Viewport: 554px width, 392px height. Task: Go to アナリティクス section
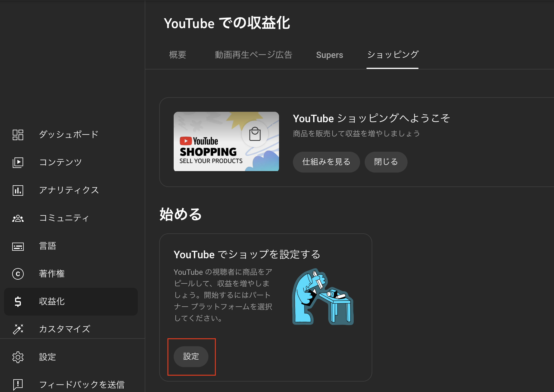[x=69, y=190]
